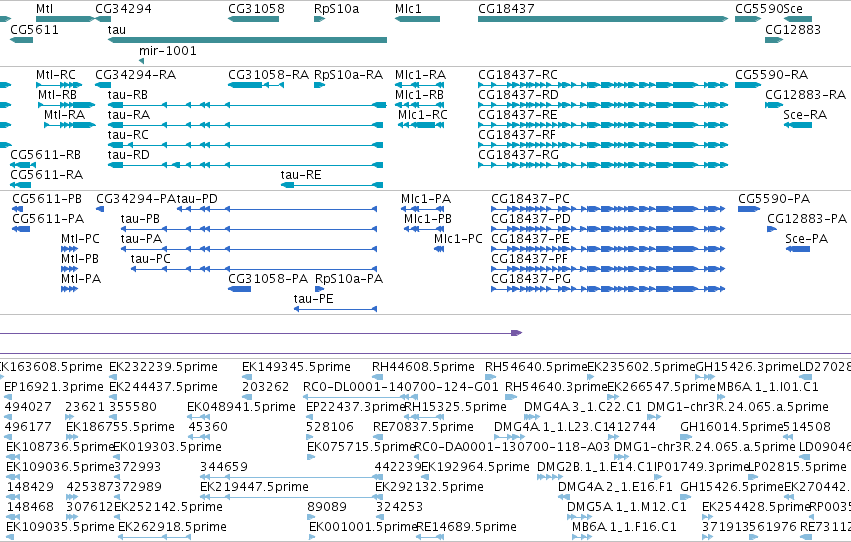Select the CG18437-RG transcript label
Image resolution: width=851 pixels, height=542 pixels.
point(518,155)
